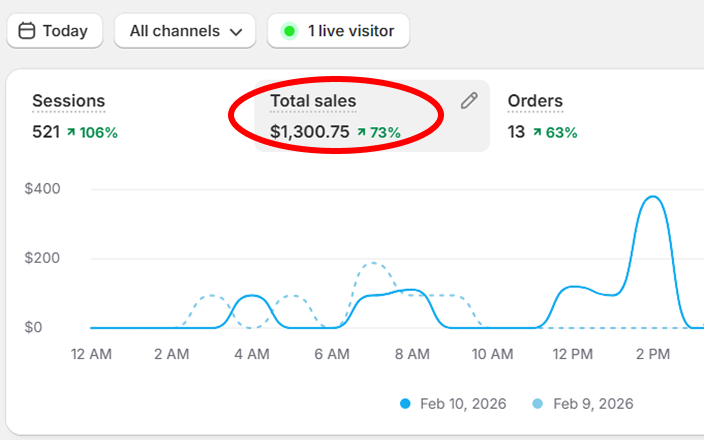Click the 2 PM axis label

[x=653, y=354]
